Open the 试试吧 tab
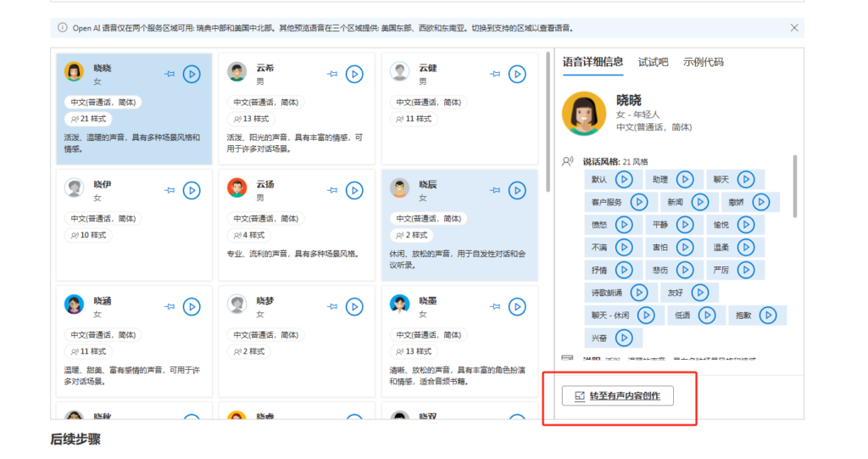This screenshot has height=459, width=868. [x=654, y=62]
